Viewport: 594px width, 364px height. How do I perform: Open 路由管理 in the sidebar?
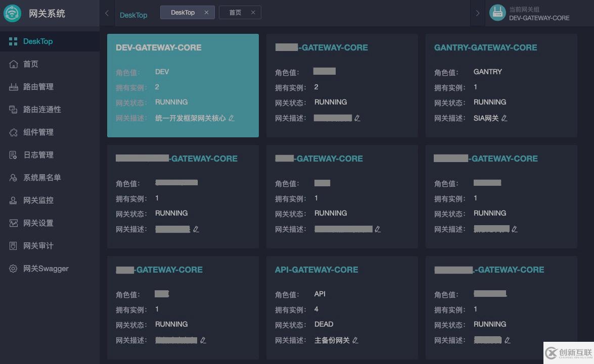tap(50, 87)
